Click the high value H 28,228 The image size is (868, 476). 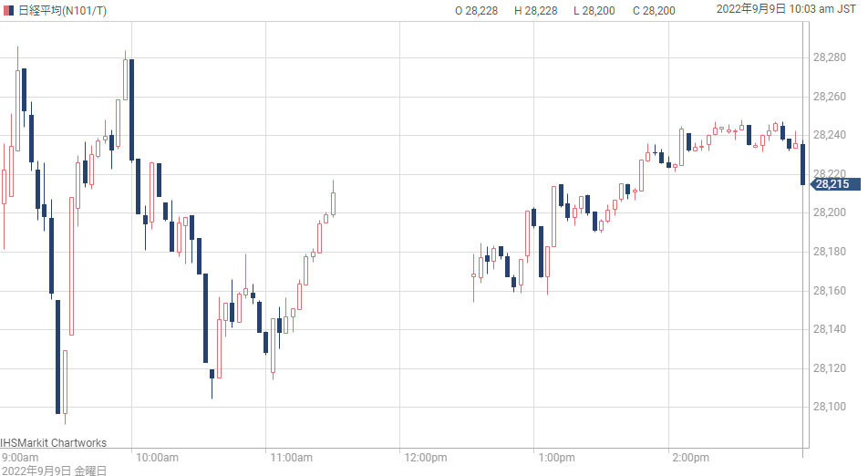click(535, 11)
